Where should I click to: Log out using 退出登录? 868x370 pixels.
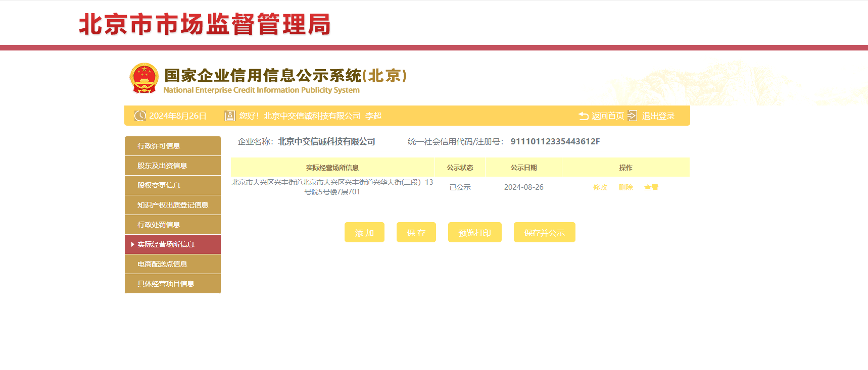[x=658, y=116]
